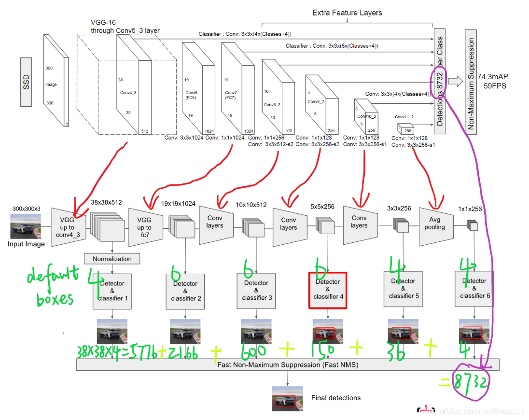Click the '74.3mAP' text

tap(493, 77)
